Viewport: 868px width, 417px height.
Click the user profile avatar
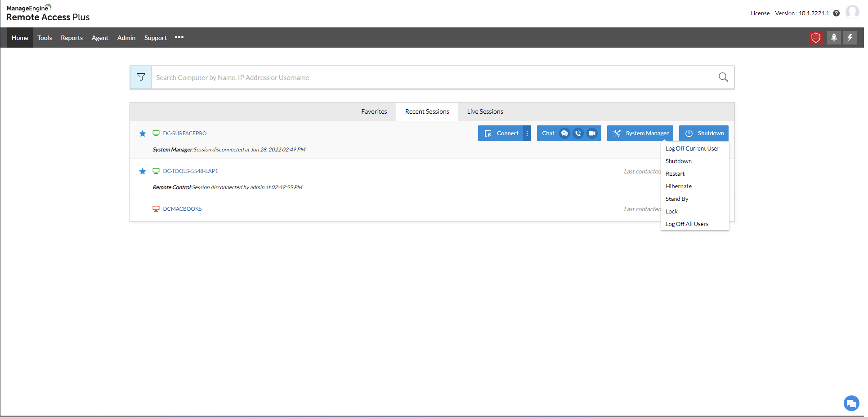point(853,12)
